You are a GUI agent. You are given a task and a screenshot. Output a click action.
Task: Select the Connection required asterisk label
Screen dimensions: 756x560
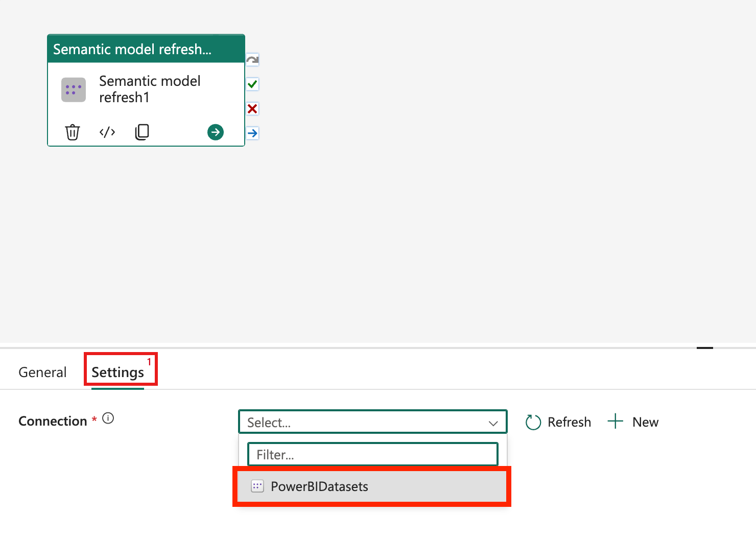pyautogui.click(x=94, y=420)
